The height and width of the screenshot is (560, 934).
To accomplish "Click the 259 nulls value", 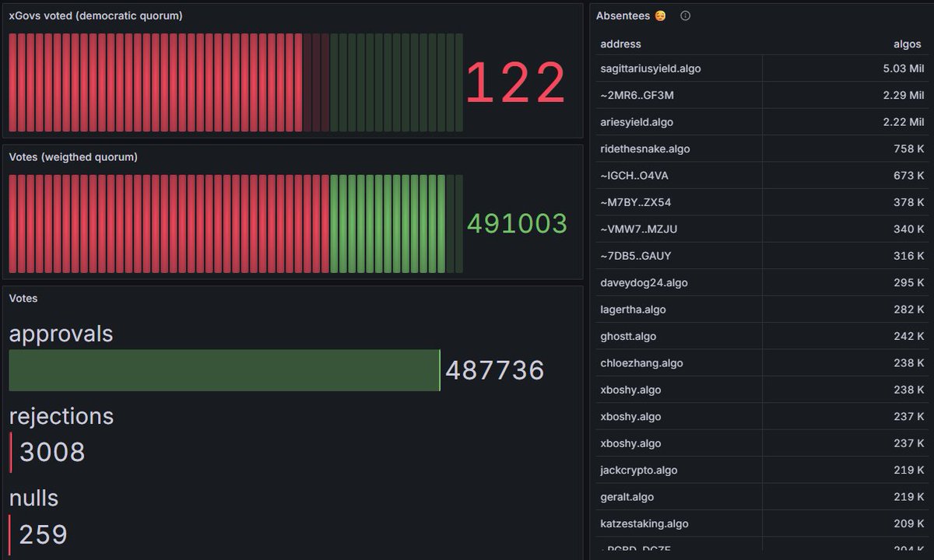I will 43,534.
